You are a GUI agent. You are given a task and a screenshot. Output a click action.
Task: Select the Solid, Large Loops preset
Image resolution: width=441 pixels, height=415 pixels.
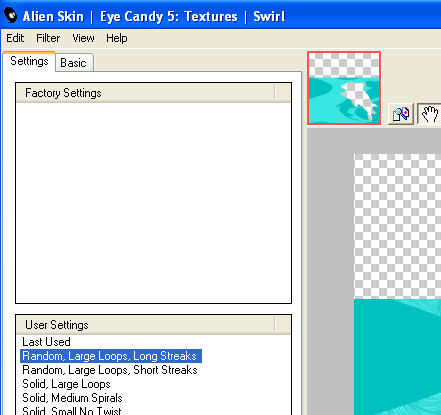(66, 384)
